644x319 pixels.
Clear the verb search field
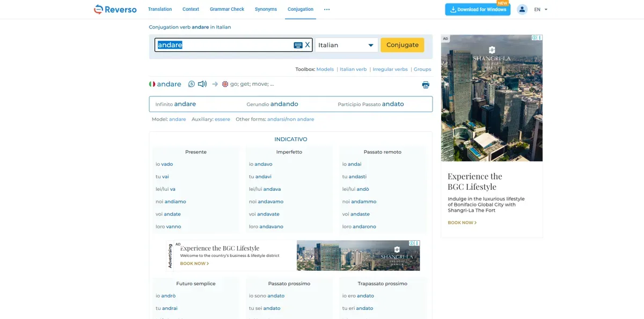pos(308,45)
